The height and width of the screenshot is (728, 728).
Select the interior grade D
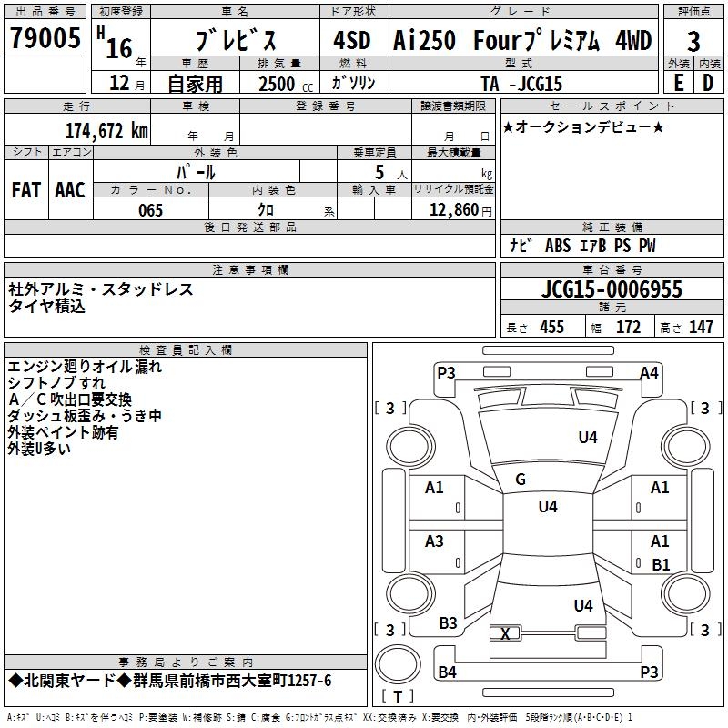coord(708,83)
